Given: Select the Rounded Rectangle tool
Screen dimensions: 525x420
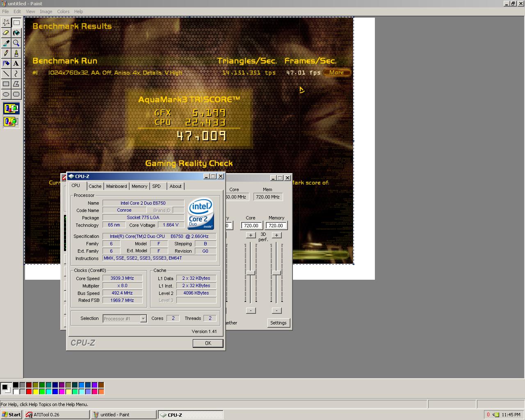Looking at the screenshot, I should [16, 94].
